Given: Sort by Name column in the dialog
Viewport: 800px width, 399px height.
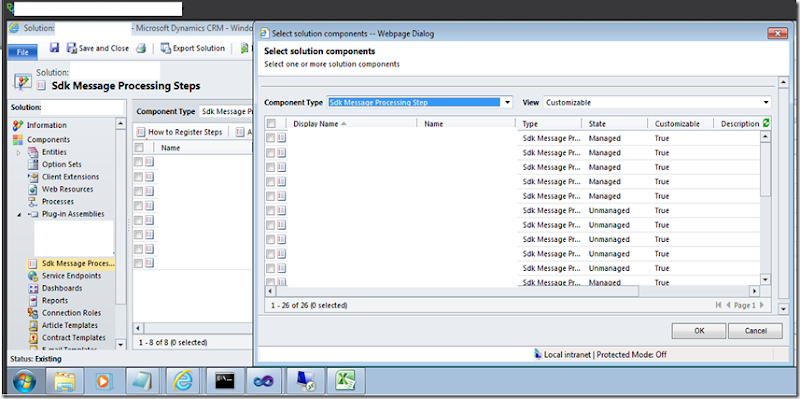Looking at the screenshot, I should click(433, 123).
